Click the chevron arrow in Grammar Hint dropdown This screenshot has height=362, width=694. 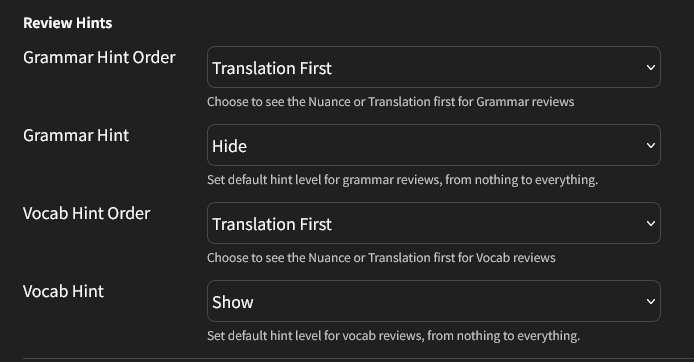point(651,146)
